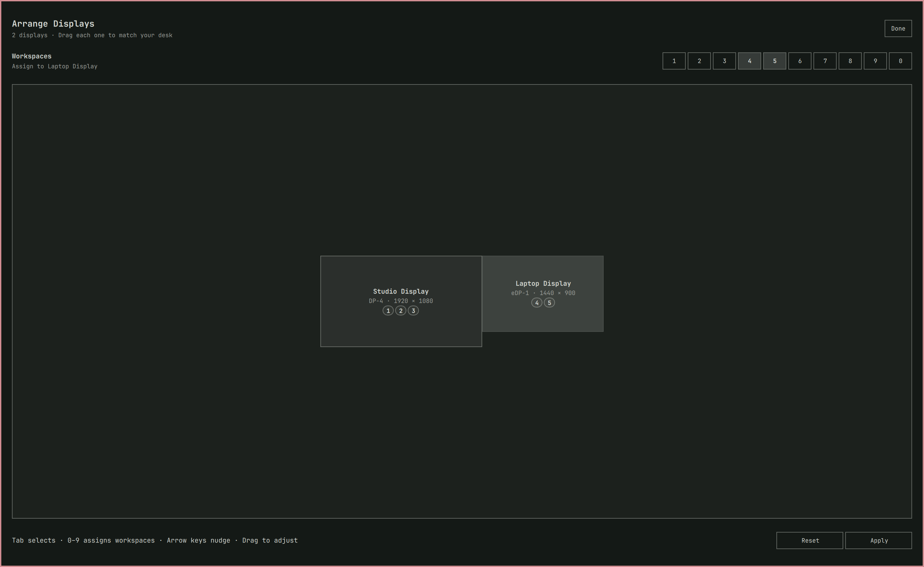The width and height of the screenshot is (924, 567).
Task: Toggle workspace 7 button
Action: (x=825, y=61)
